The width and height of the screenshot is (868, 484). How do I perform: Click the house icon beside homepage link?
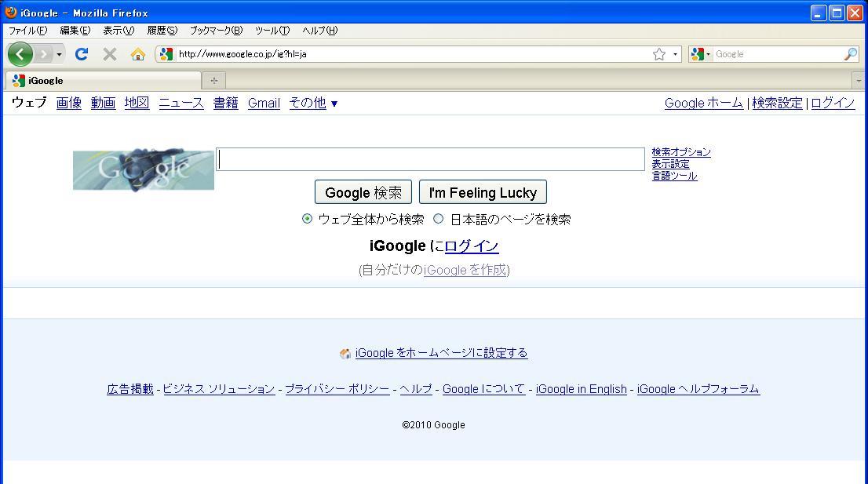(x=345, y=354)
